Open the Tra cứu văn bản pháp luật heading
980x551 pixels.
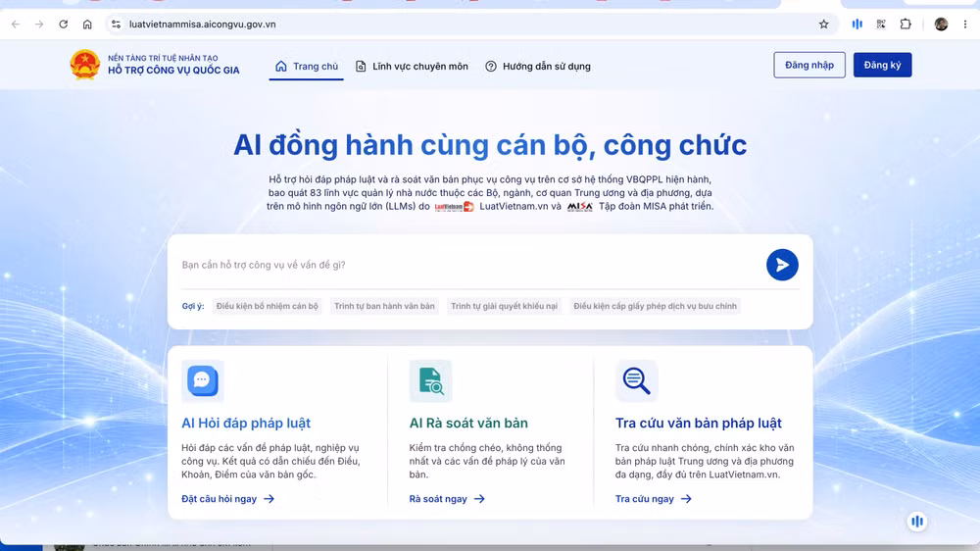pos(698,424)
